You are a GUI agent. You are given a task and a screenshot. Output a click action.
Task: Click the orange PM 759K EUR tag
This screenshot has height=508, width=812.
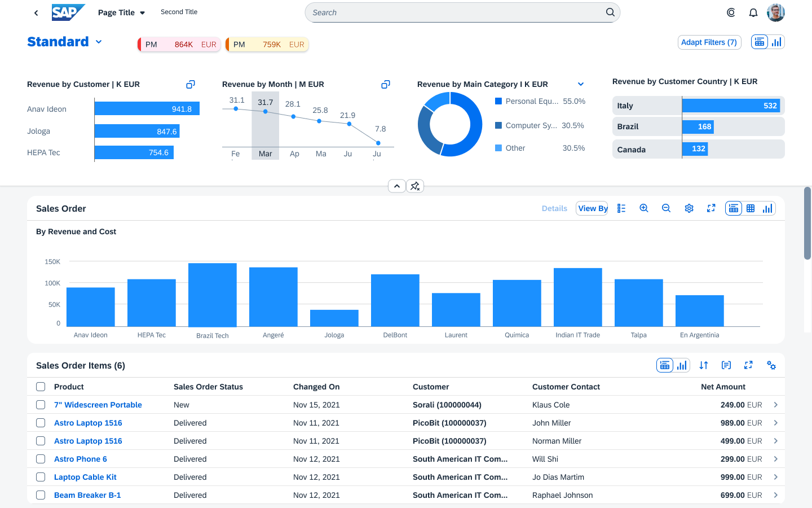click(267, 45)
